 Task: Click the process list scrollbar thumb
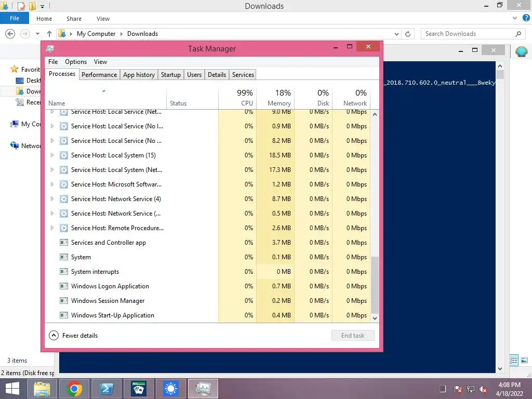(x=375, y=285)
